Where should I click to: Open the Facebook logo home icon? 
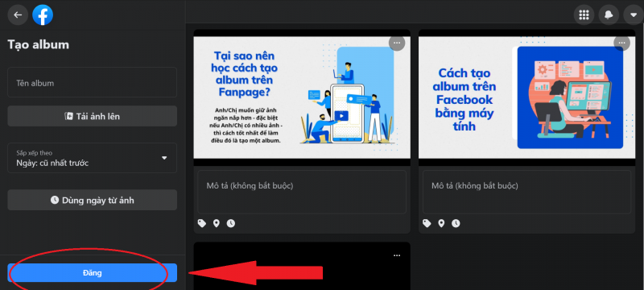click(x=43, y=15)
